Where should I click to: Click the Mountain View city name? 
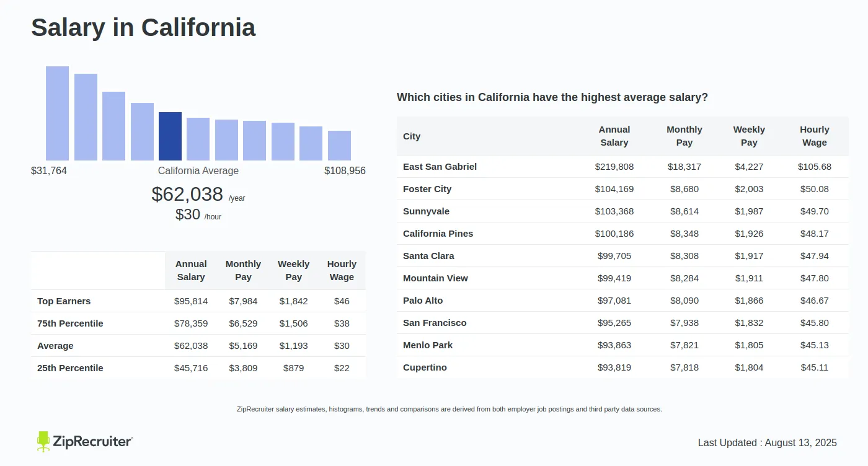[435, 278]
